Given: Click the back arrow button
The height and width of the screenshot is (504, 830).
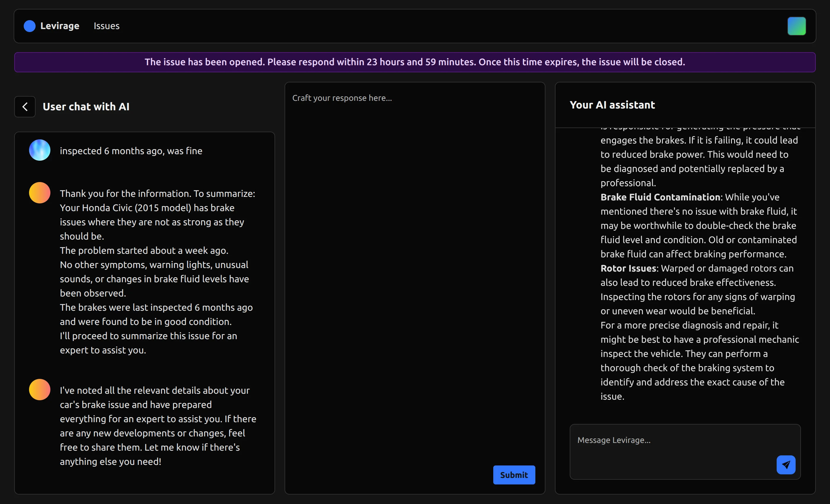Looking at the screenshot, I should click(x=25, y=107).
